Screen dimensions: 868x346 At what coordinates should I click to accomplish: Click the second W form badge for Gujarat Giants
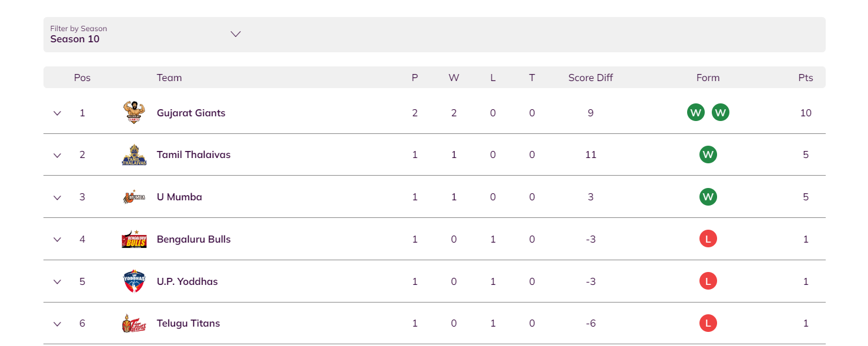pos(721,112)
